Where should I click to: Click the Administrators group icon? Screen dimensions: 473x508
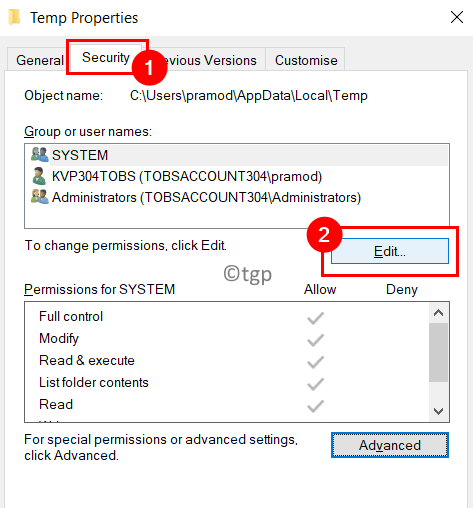pos(40,197)
